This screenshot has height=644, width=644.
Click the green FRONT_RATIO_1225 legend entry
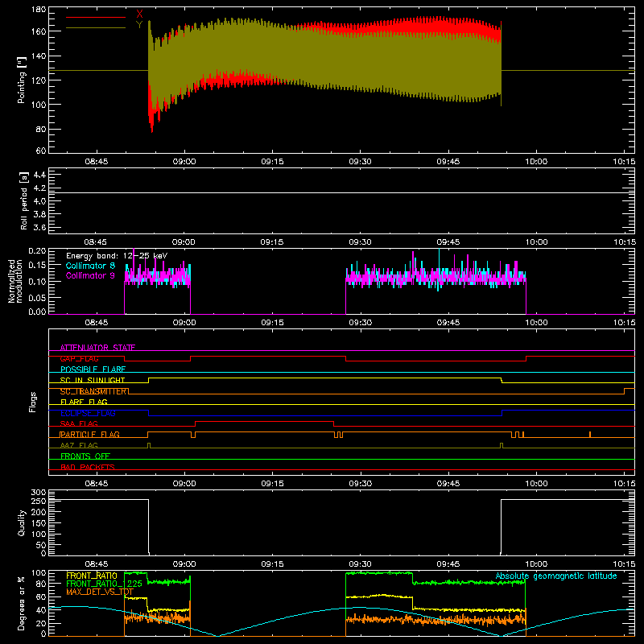[104, 584]
